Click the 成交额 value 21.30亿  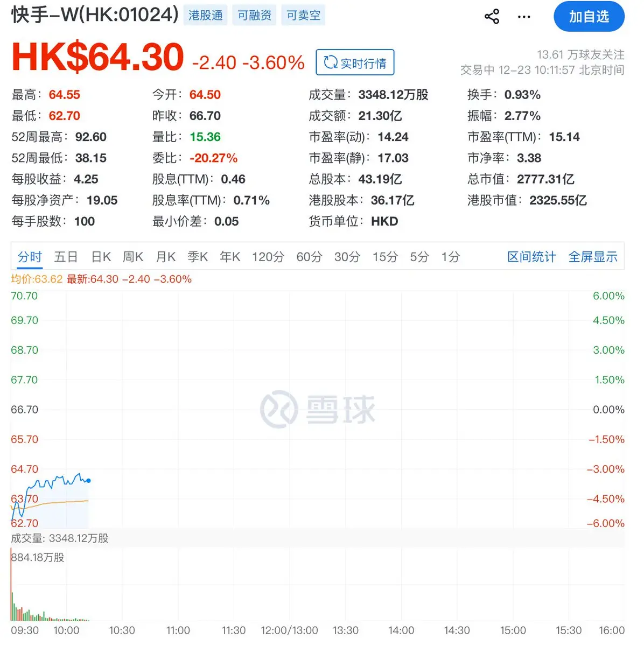pos(380,116)
